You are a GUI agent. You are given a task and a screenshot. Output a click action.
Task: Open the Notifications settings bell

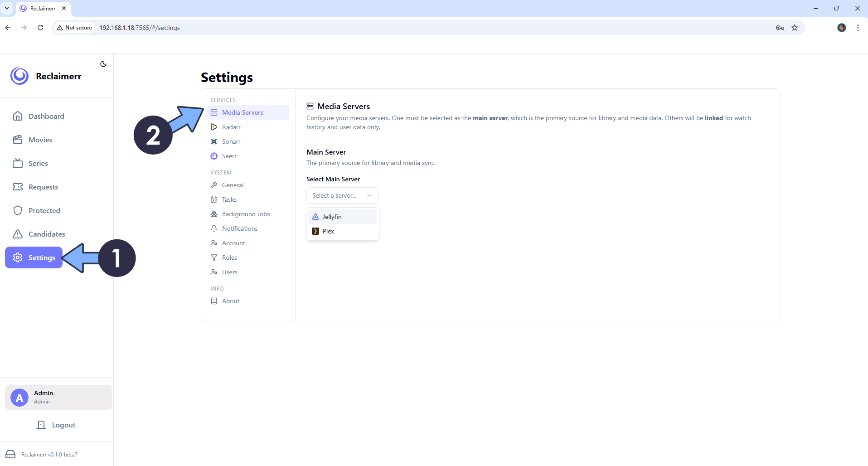click(239, 228)
